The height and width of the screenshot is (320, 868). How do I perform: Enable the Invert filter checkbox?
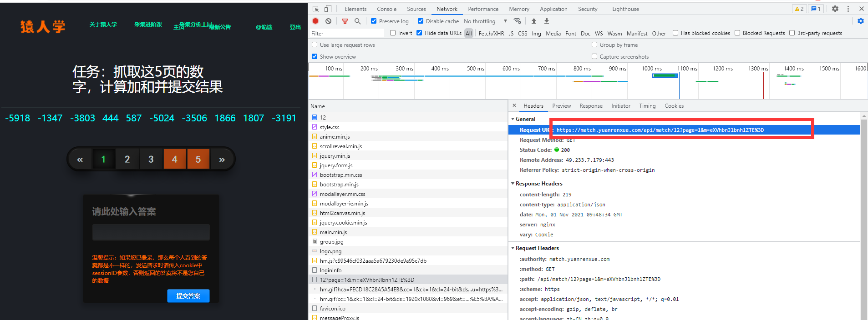coord(393,33)
